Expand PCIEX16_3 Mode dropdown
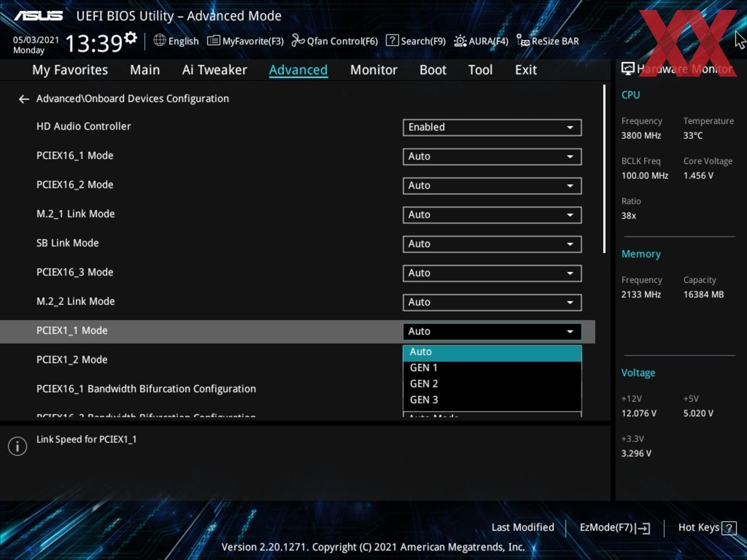747x560 pixels. [492, 273]
